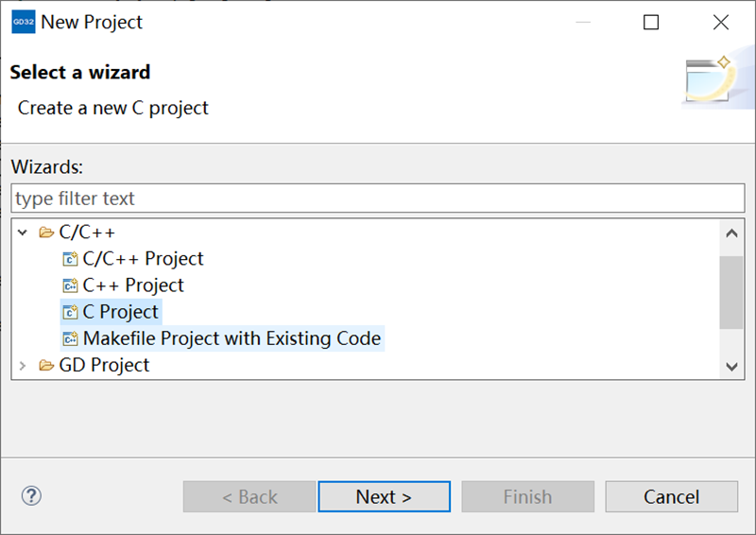Viewport: 756px width, 535px height.
Task: Select the GD Project folder label
Action: 104,365
